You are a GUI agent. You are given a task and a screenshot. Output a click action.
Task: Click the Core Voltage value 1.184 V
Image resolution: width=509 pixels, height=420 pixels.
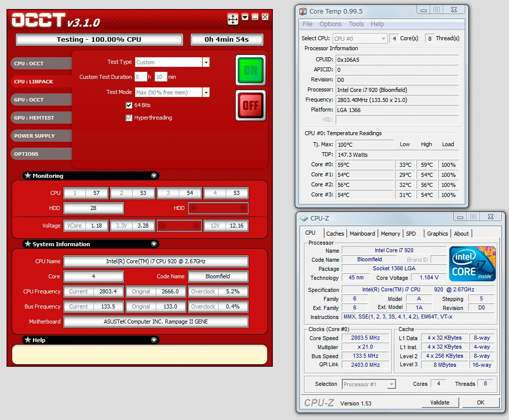(x=429, y=277)
